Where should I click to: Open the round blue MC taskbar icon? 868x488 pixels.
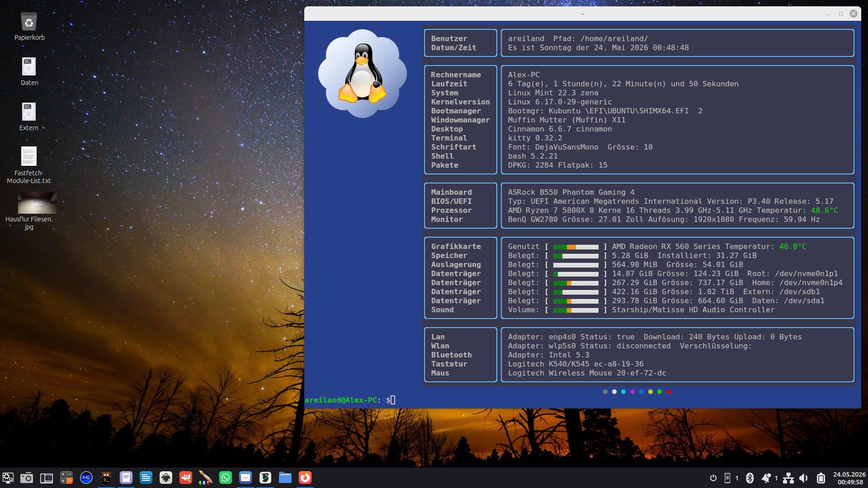(x=86, y=478)
